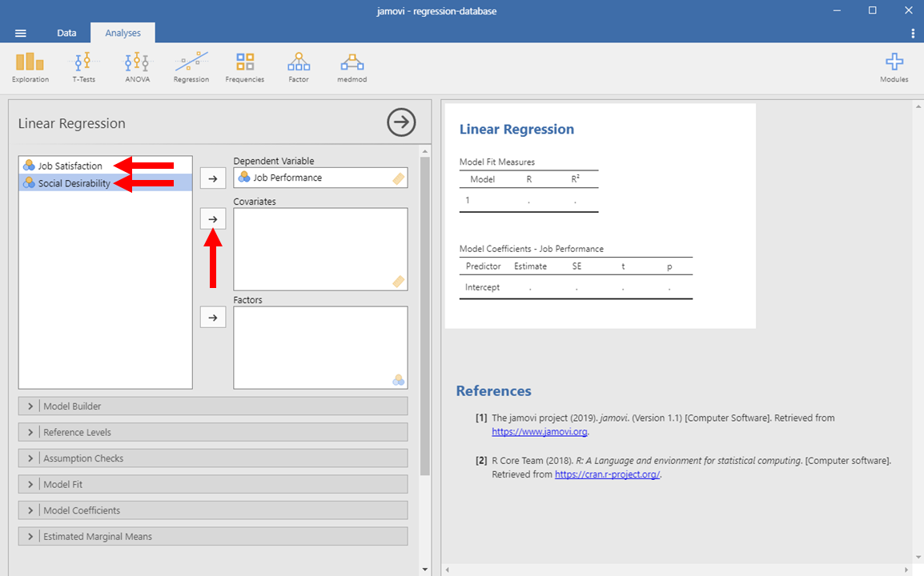Open the cran.r-project.org link
Screen dimensions: 924x576
pyautogui.click(x=608, y=474)
